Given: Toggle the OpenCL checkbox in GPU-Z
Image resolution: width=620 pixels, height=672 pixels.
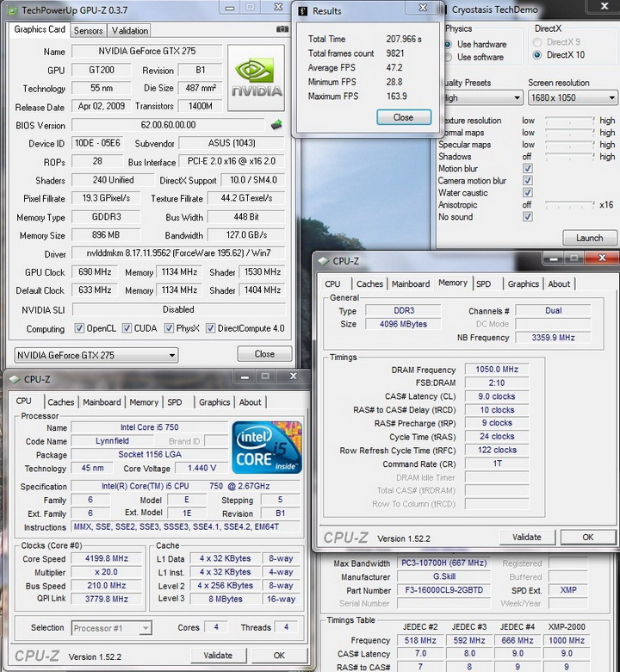Looking at the screenshot, I should click(x=79, y=328).
